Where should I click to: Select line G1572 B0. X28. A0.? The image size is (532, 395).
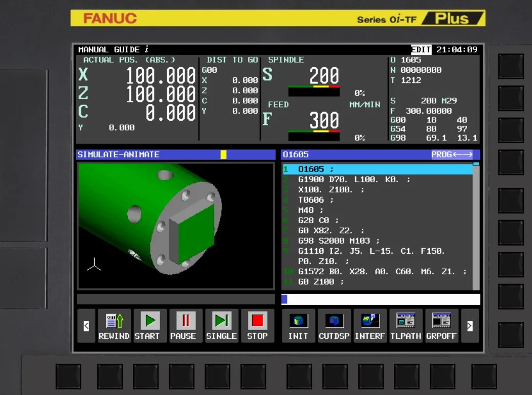pos(378,272)
